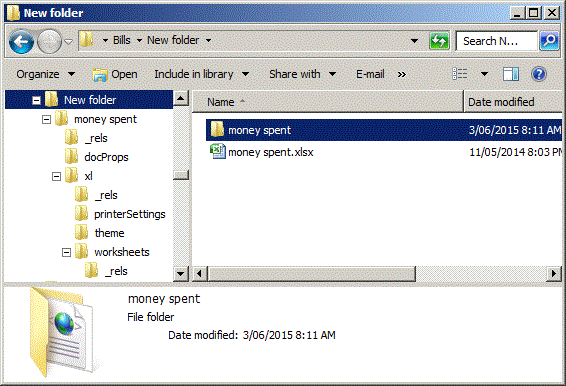
Task: Show more toolbar commands chevron
Action: coord(401,74)
